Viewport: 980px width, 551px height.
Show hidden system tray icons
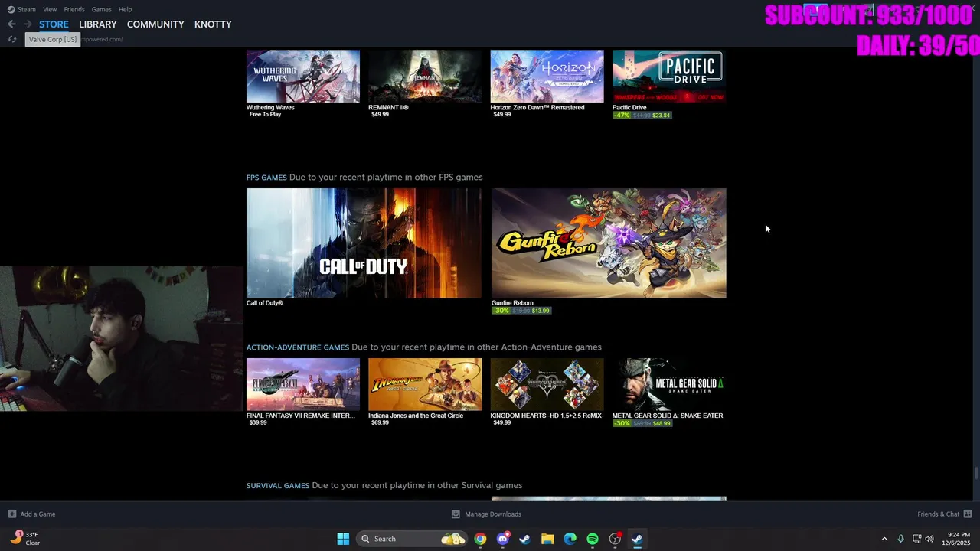(x=884, y=539)
